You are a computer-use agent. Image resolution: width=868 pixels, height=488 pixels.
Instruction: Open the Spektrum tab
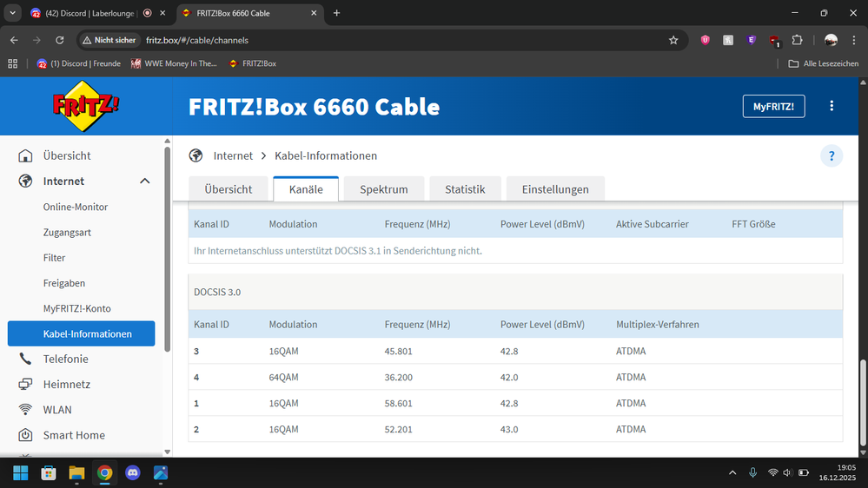[x=384, y=189]
